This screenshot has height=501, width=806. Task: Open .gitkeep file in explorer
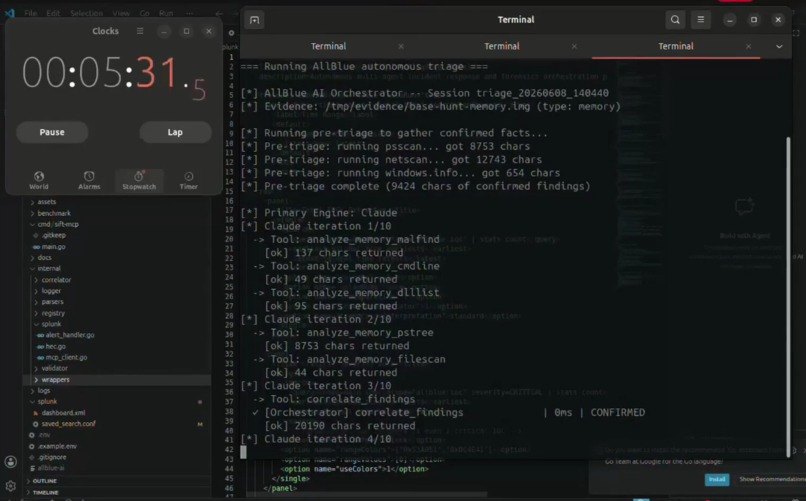tap(54, 235)
